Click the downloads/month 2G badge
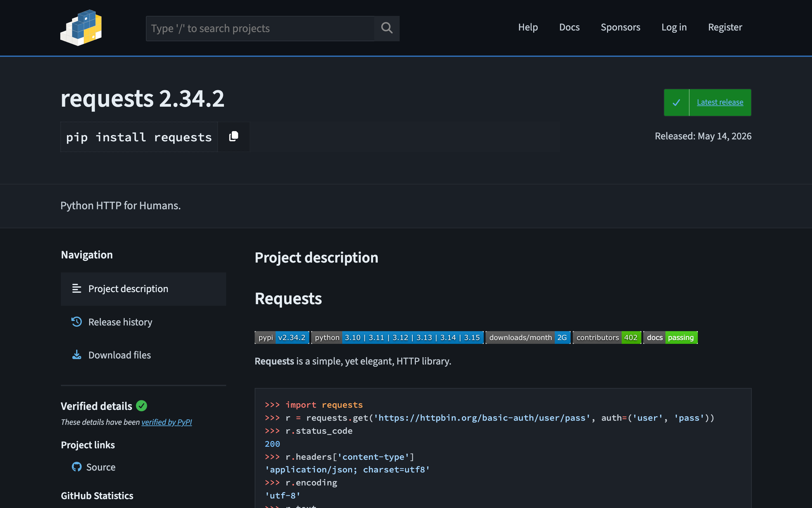Image resolution: width=812 pixels, height=508 pixels. (x=528, y=337)
